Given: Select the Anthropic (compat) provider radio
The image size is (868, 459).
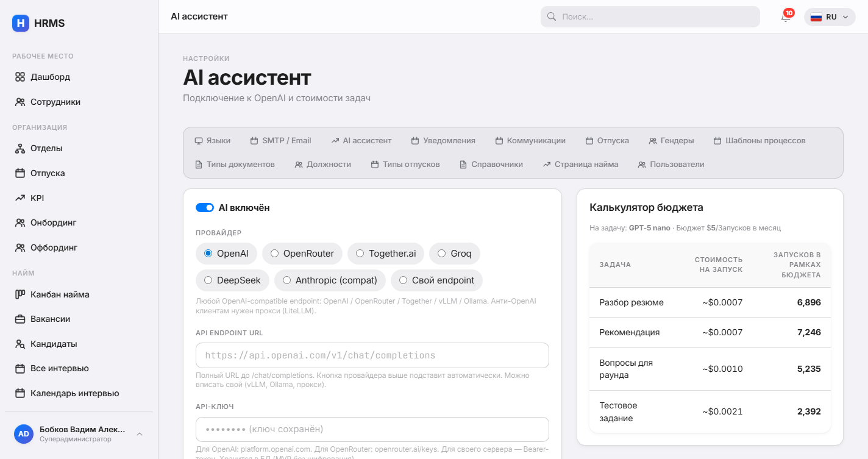Looking at the screenshot, I should 287,280.
